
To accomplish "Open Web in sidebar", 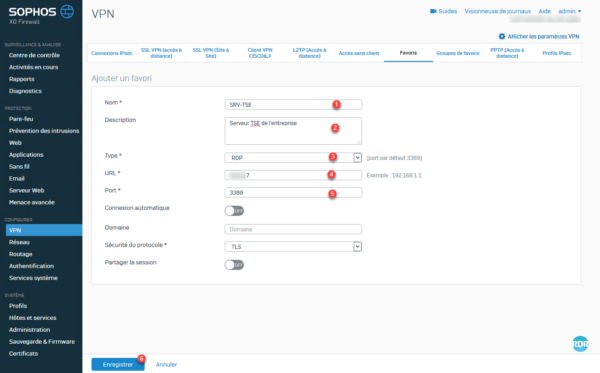I will [15, 143].
